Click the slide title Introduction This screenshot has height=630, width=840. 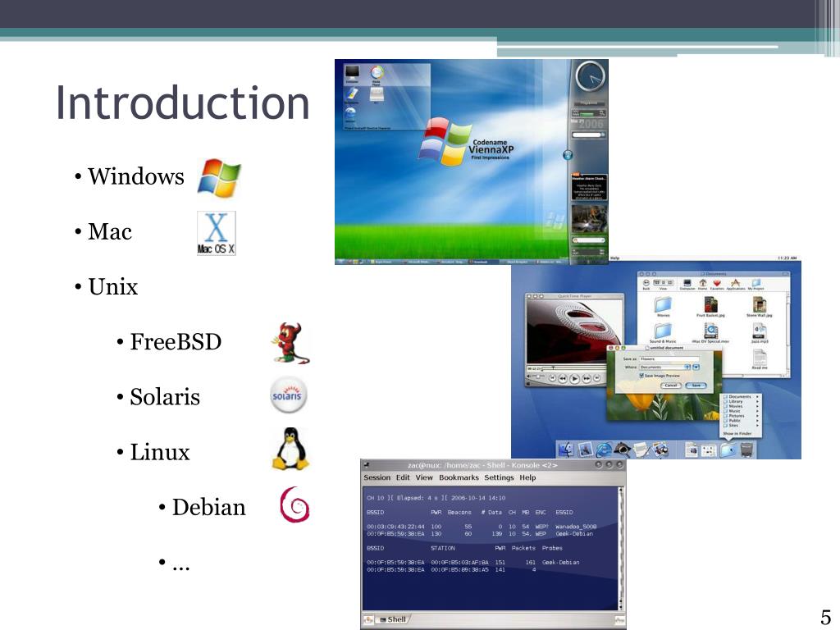tap(183, 103)
